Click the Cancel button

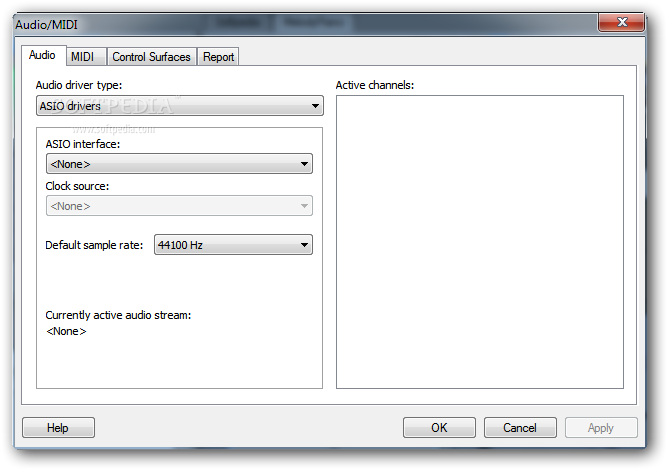(520, 427)
